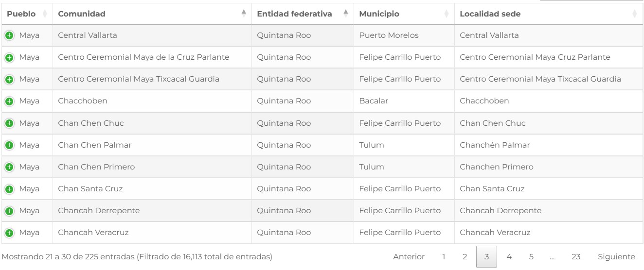Screen dimensions: 644x270
Task: Show details for Chan Santa Cruz row
Action: click(9, 189)
